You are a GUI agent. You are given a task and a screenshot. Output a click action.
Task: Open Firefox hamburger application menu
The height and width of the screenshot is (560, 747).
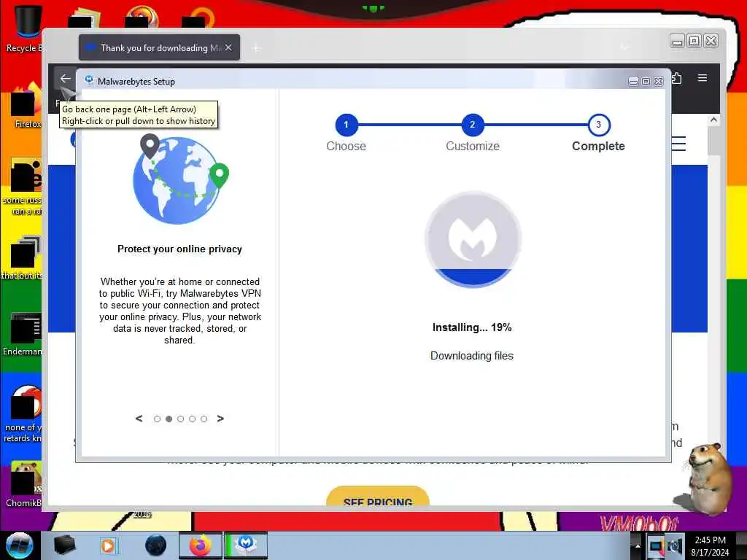coord(703,77)
